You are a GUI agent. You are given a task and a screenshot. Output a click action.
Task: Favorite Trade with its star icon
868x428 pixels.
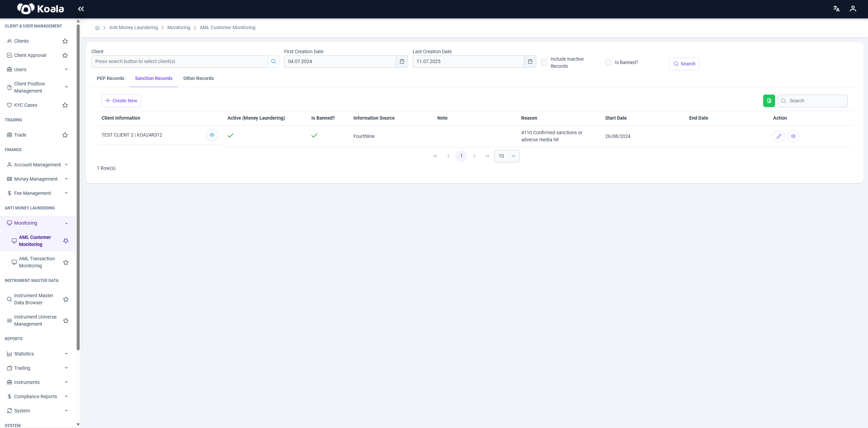pos(65,135)
